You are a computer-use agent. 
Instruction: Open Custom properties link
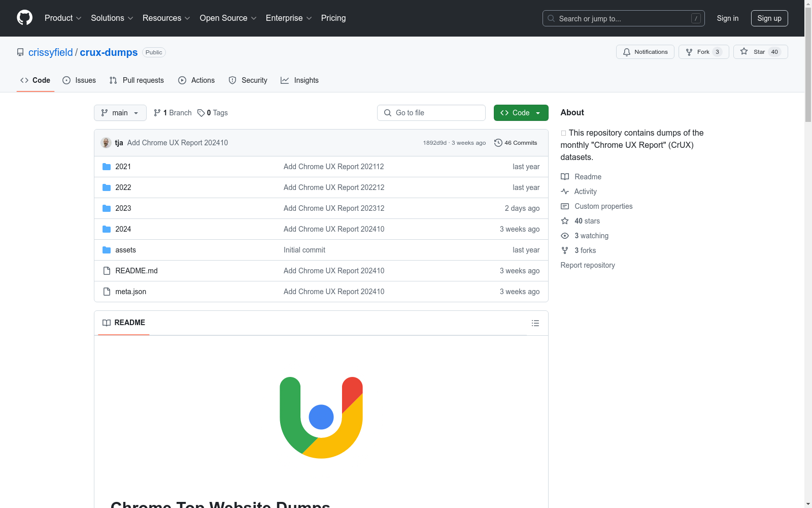[597, 206]
